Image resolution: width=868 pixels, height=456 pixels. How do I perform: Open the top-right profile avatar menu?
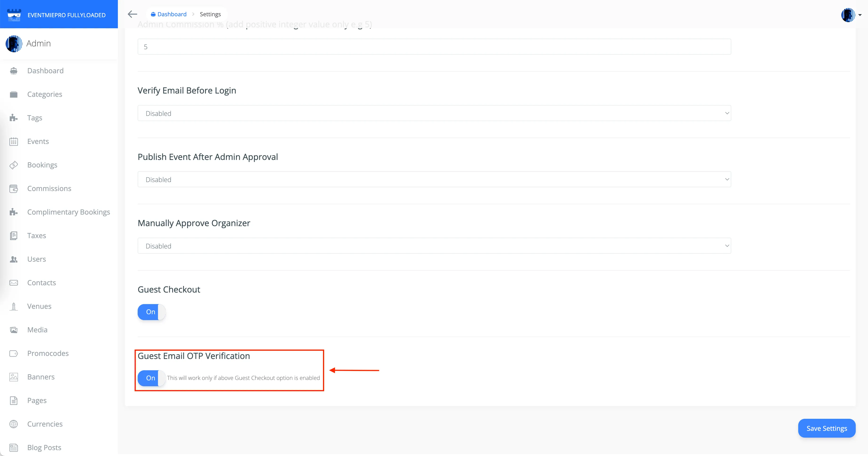pos(851,15)
